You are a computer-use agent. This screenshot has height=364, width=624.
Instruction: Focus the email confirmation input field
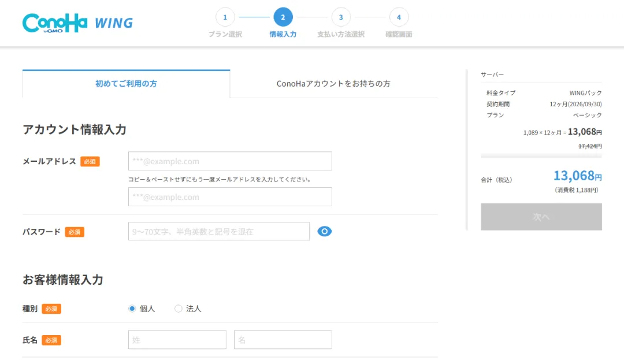coord(230,197)
